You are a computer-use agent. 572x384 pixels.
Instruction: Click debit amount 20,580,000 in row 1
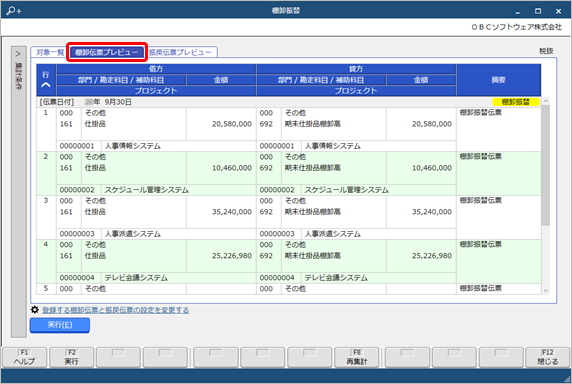click(x=232, y=124)
